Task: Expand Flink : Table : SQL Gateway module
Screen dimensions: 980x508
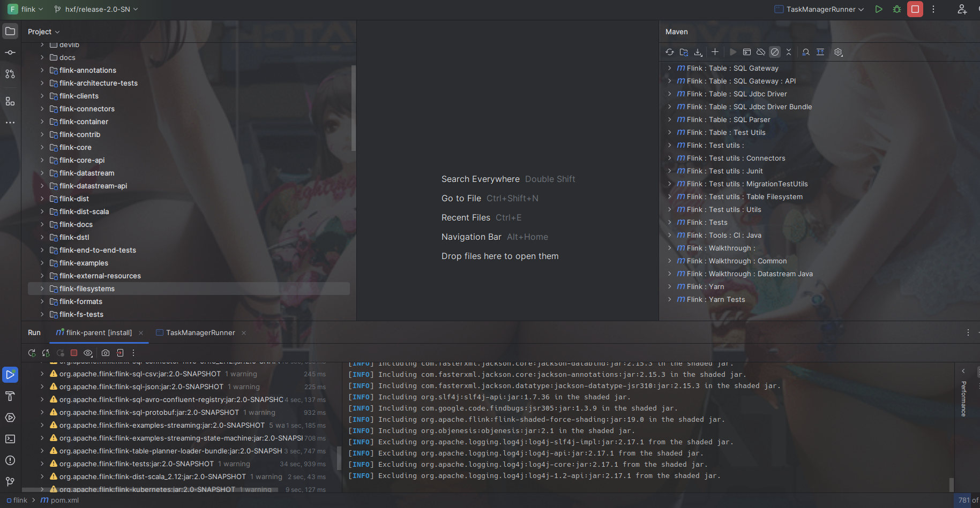Action: pyautogui.click(x=669, y=68)
